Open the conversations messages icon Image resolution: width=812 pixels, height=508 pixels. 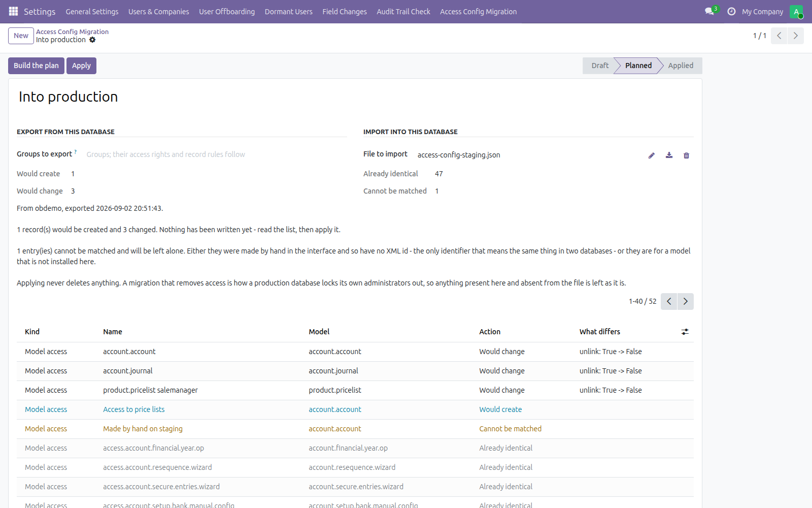tap(709, 11)
